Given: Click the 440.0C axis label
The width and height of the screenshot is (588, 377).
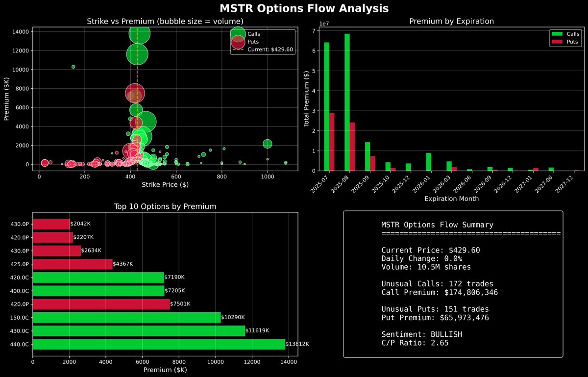Looking at the screenshot, I should (20, 344).
